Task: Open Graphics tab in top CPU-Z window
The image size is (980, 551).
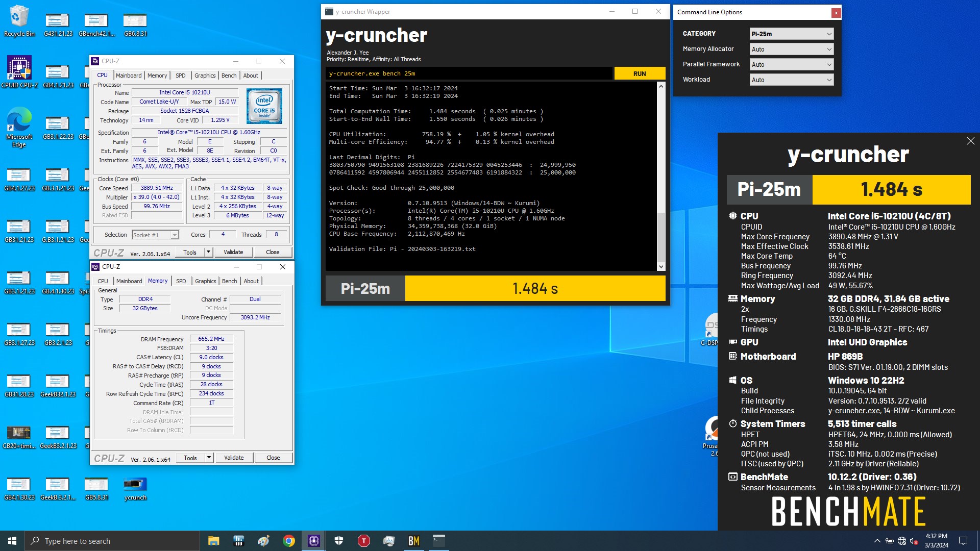Action: coord(205,75)
